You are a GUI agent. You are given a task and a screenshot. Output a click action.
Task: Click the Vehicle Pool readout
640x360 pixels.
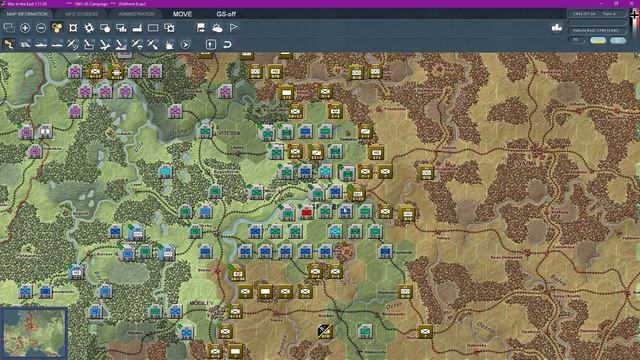(597, 30)
